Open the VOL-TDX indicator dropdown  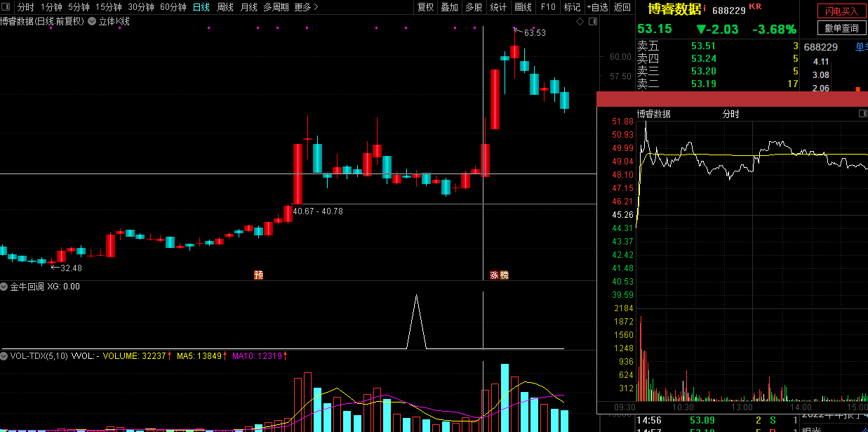[4, 356]
